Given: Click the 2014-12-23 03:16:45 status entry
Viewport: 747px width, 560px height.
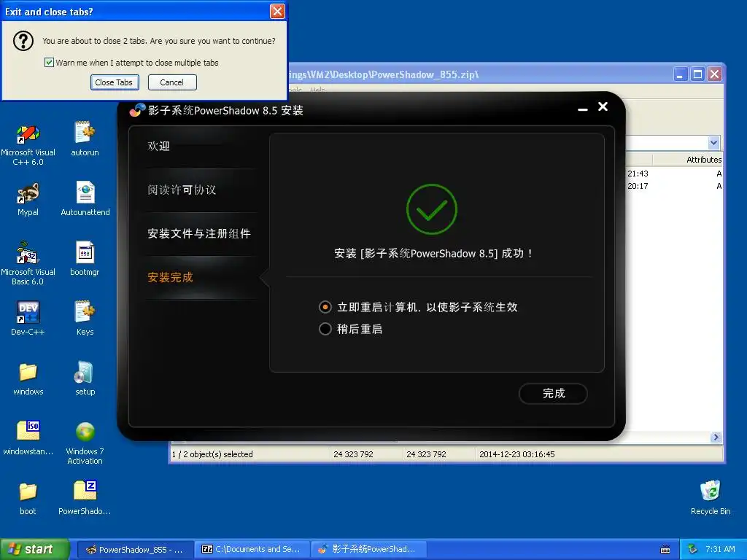Looking at the screenshot, I should tap(517, 454).
